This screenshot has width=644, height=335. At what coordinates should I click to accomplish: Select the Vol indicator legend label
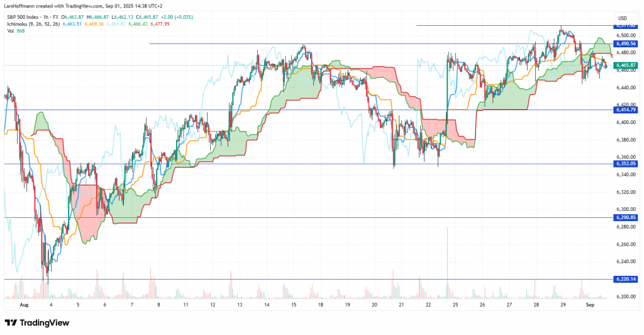12,31
